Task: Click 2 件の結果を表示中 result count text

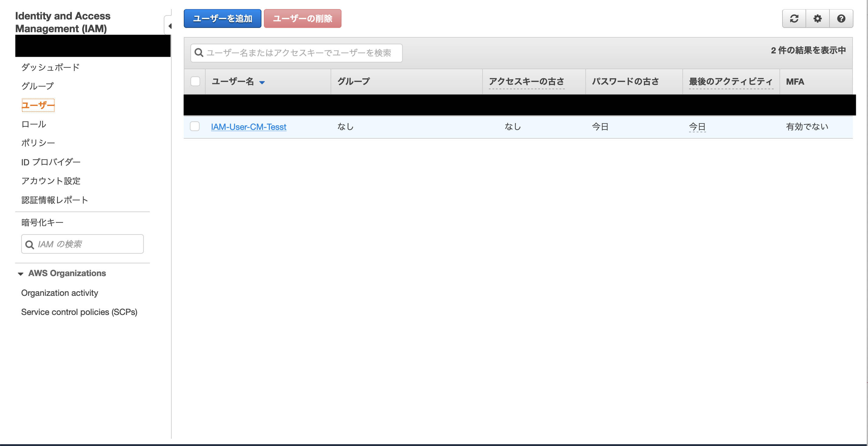Action: point(808,51)
